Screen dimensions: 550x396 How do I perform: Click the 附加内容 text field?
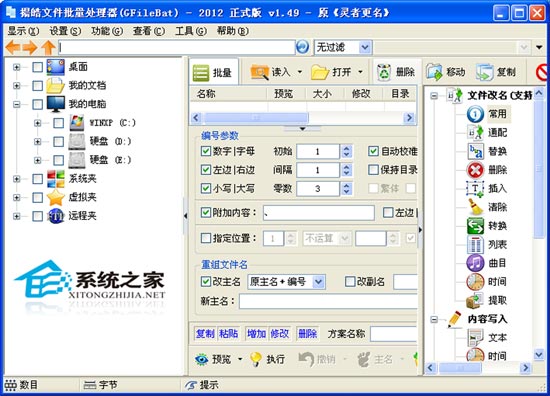click(319, 213)
